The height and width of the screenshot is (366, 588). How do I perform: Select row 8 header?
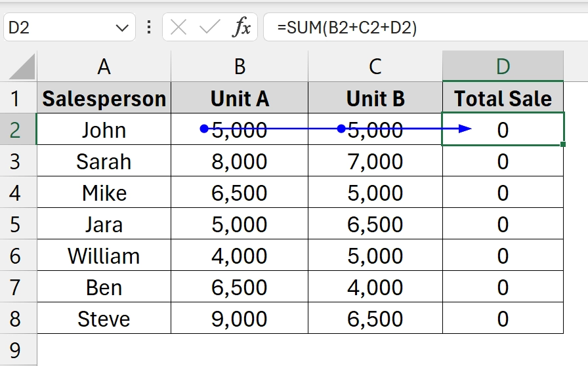18,318
